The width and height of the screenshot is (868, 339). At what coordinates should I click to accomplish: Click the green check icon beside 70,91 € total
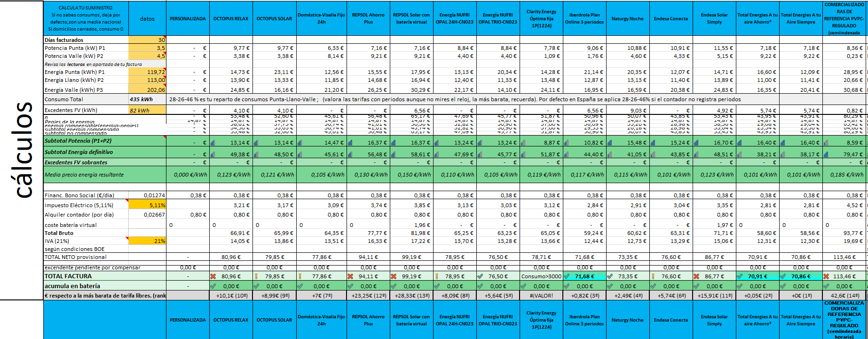(740, 276)
